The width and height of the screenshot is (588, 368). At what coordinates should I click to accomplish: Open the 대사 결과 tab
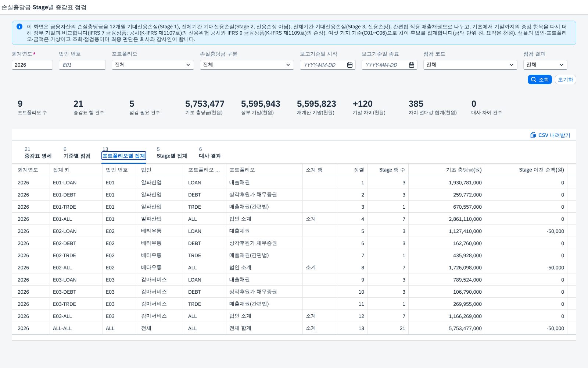tap(210, 156)
